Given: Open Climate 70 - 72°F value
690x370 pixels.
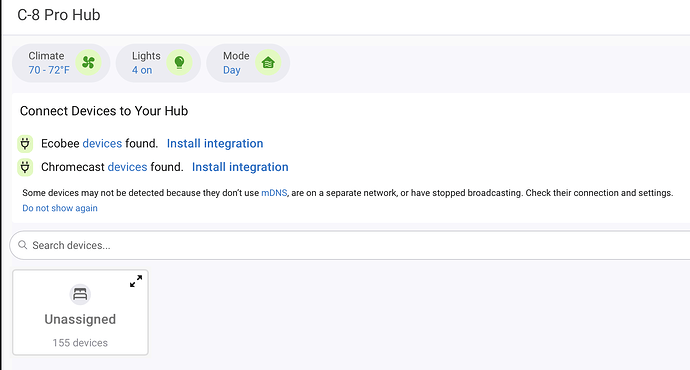Looking at the screenshot, I should tap(49, 70).
